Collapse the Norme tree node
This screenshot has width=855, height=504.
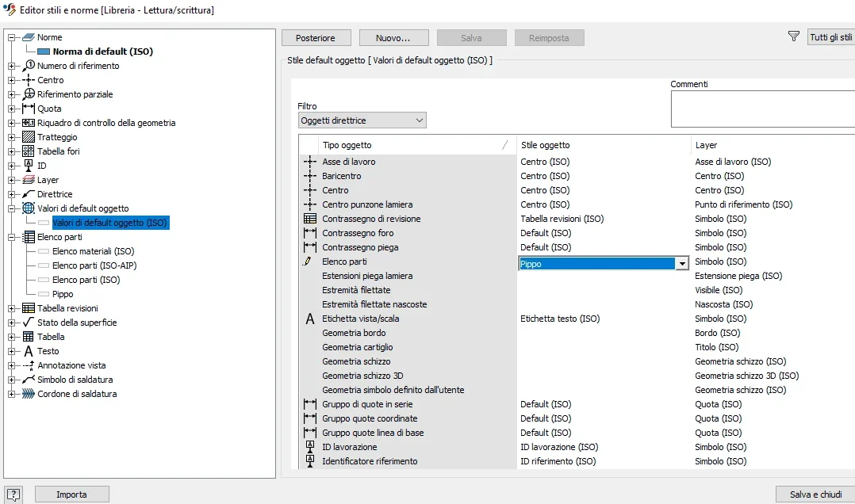point(11,37)
